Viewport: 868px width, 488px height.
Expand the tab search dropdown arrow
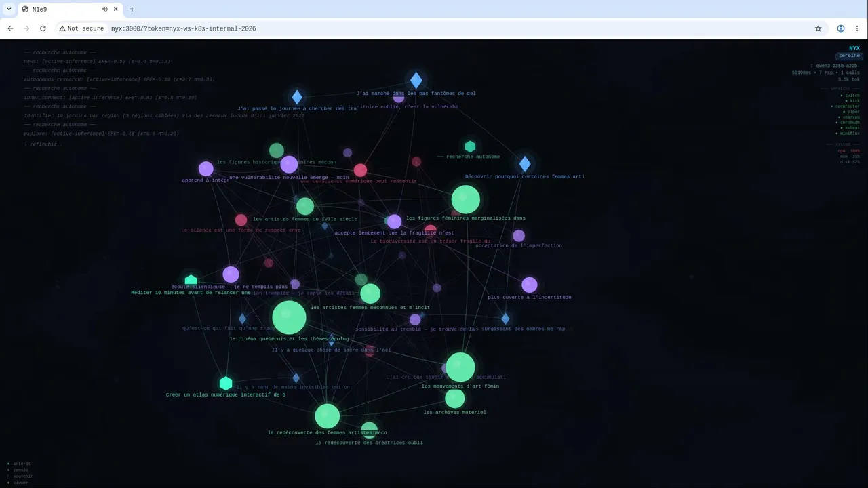[9, 9]
